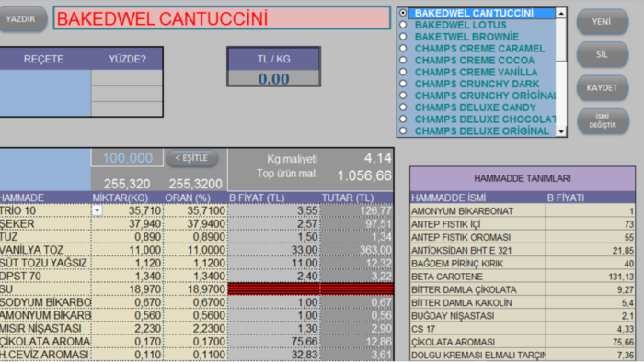This screenshot has width=644, height=362.
Task: Click the HAMMADDE İSMİ column header
Action: pos(477,198)
